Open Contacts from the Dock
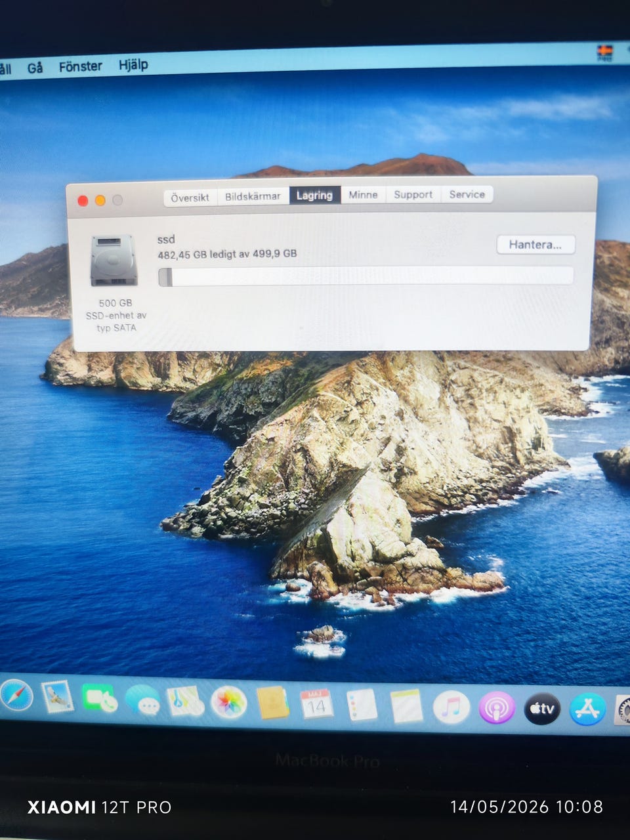This screenshot has width=630, height=840. 273,703
